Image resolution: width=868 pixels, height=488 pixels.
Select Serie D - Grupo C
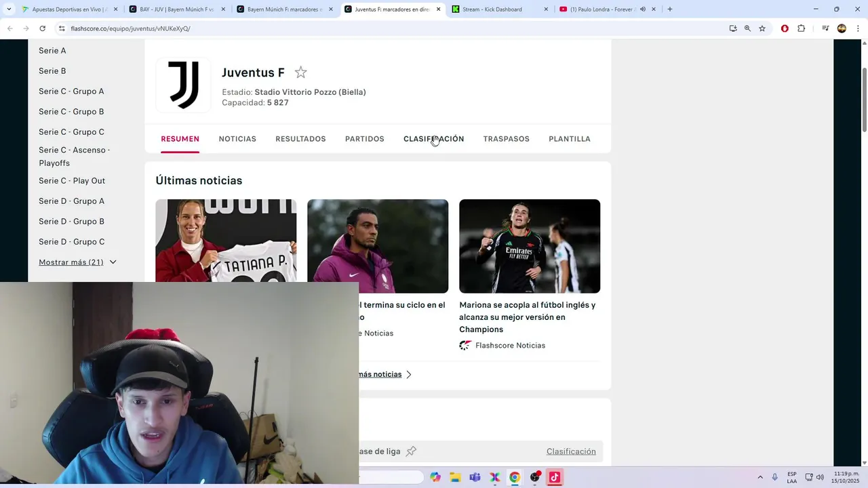71,242
